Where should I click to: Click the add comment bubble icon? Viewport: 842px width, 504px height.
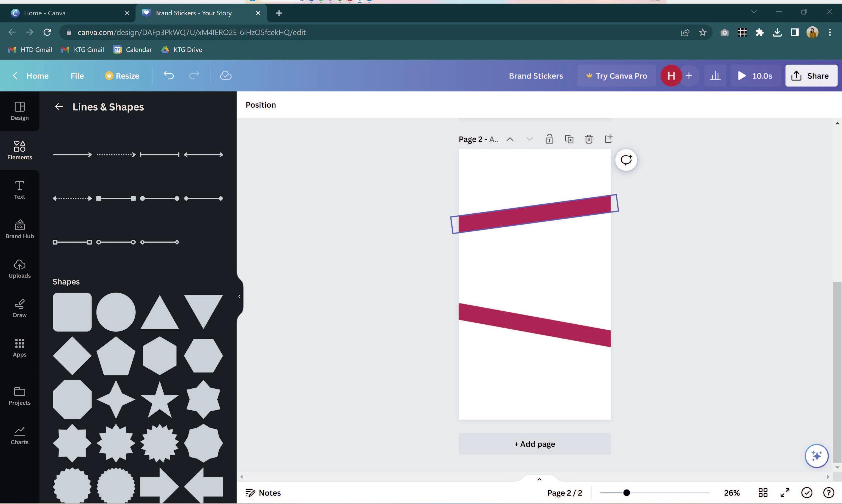(626, 160)
